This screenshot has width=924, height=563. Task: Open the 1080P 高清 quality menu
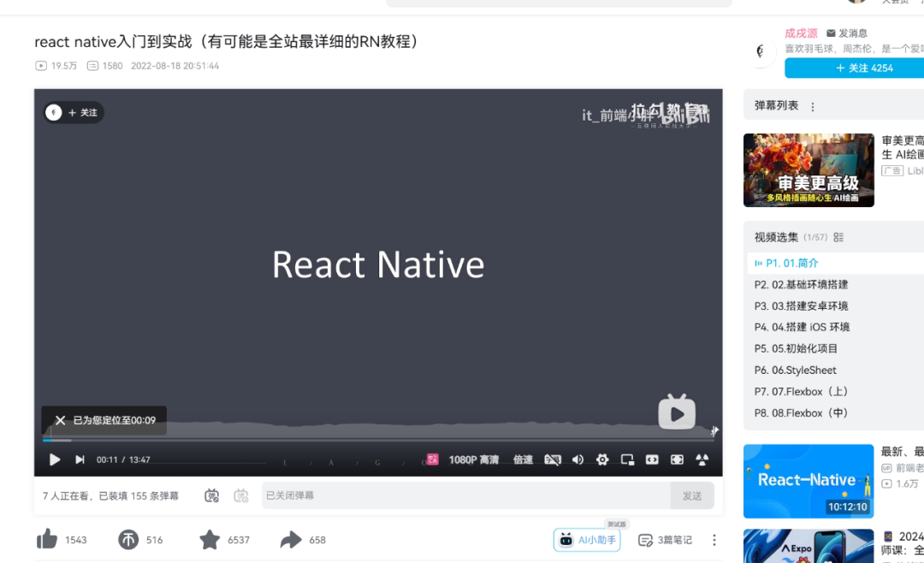pyautogui.click(x=474, y=459)
